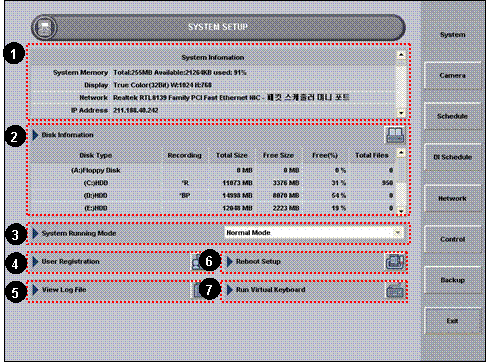Click the blue arrow beside Disk Information
The width and height of the screenshot is (486, 362).
(35, 135)
